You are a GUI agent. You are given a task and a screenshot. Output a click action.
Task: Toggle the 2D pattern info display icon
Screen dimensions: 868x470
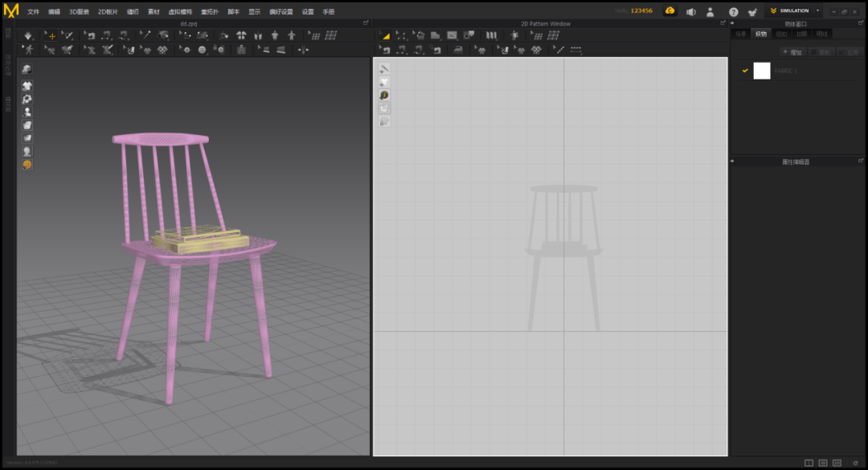[385, 95]
